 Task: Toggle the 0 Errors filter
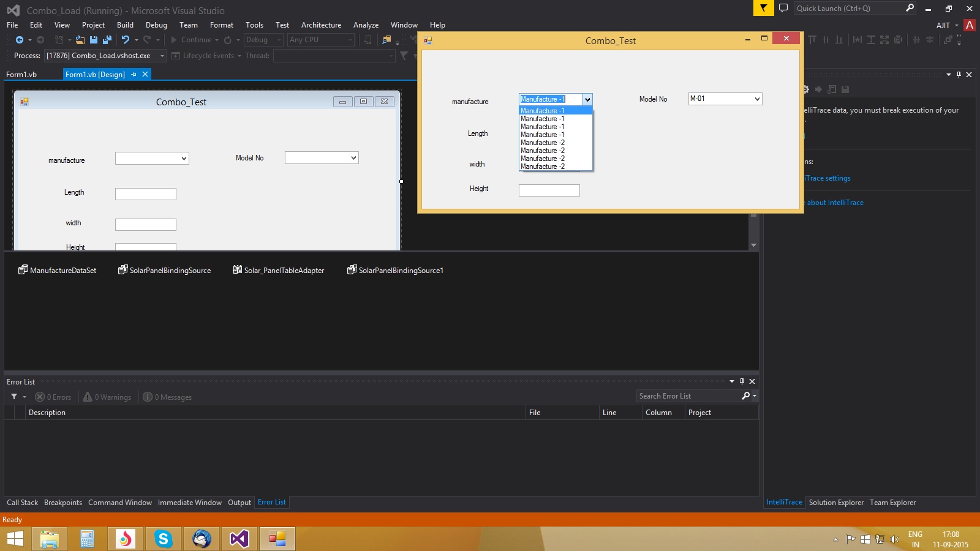click(x=53, y=397)
